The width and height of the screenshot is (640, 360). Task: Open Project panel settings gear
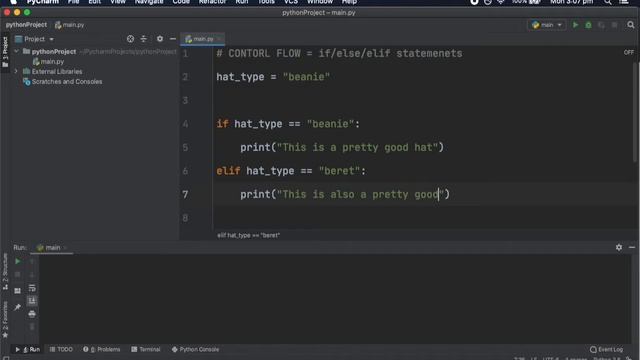click(x=160, y=39)
